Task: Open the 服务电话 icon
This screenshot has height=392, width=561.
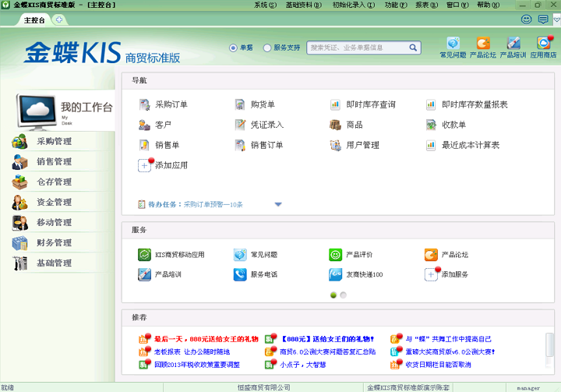Action: [x=240, y=274]
